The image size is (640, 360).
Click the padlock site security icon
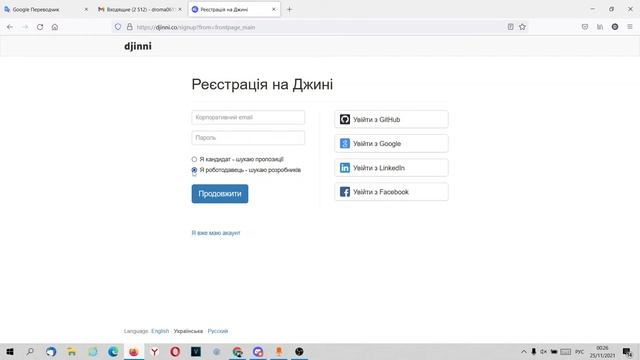[x=129, y=27]
